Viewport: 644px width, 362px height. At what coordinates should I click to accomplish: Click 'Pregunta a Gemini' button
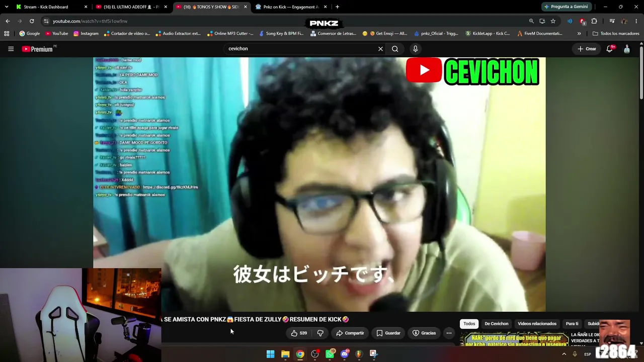(566, 7)
